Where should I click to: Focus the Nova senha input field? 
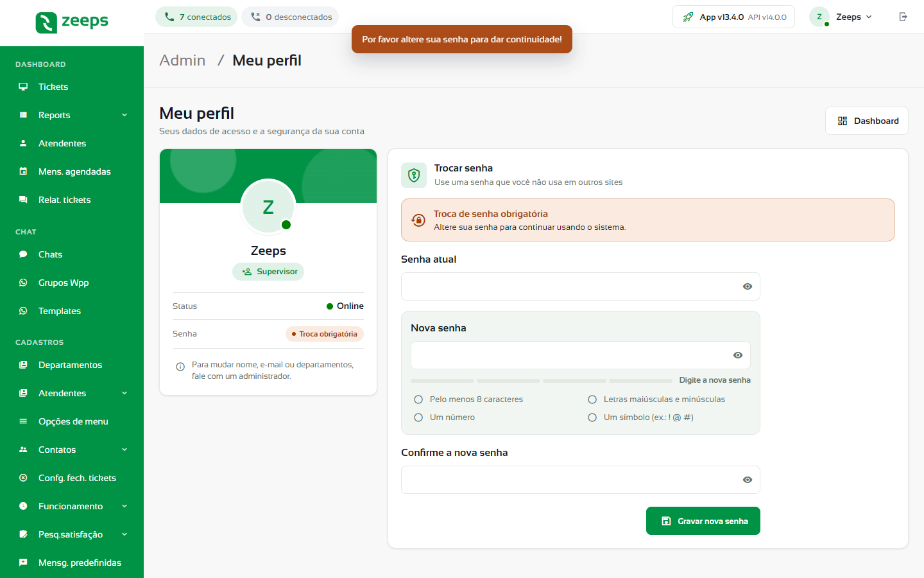(x=581, y=355)
